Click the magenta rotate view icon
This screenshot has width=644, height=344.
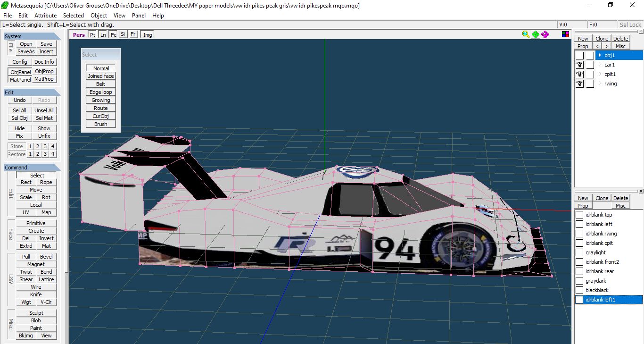pos(545,34)
